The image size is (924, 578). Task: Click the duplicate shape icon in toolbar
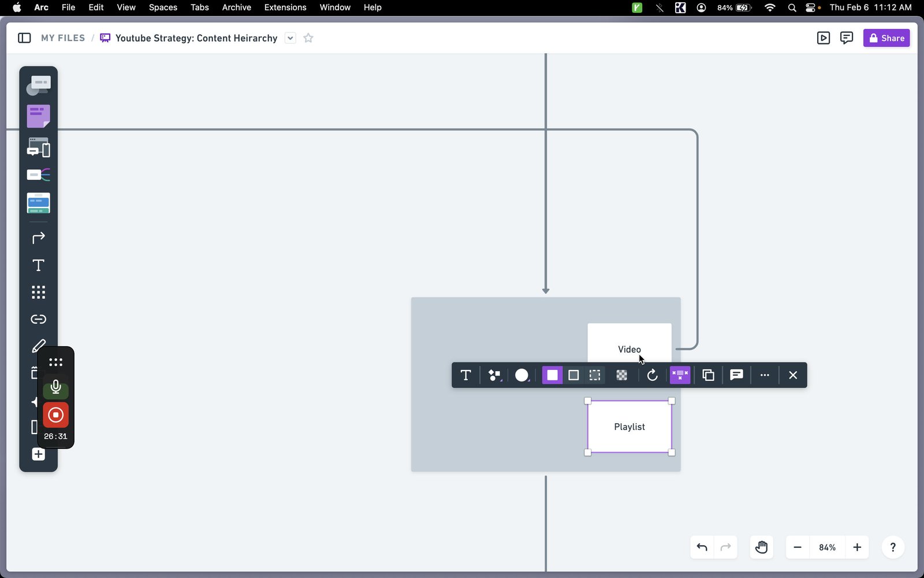pyautogui.click(x=708, y=375)
